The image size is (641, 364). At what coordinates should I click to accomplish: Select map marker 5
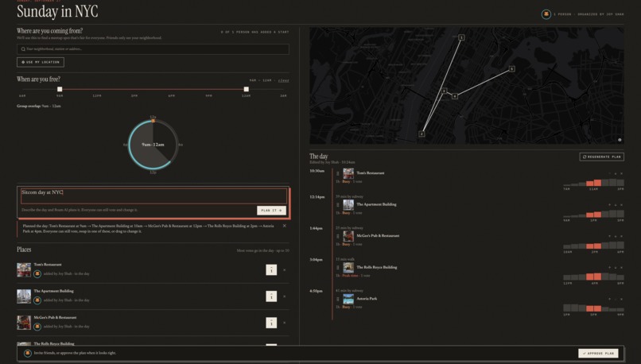(x=511, y=68)
